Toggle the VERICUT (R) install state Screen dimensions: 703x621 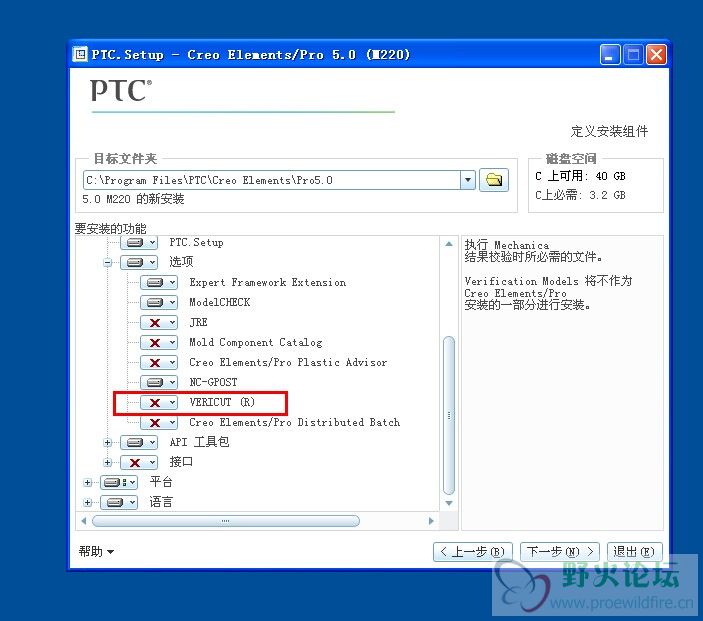(159, 403)
